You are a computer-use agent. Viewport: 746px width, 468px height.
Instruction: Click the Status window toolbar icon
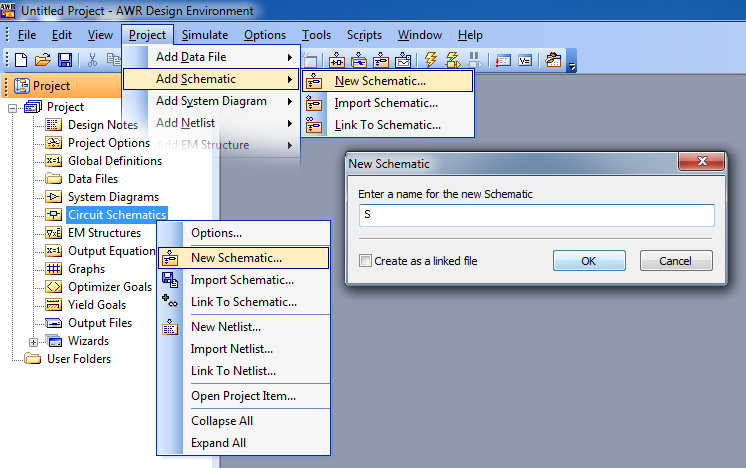503,60
